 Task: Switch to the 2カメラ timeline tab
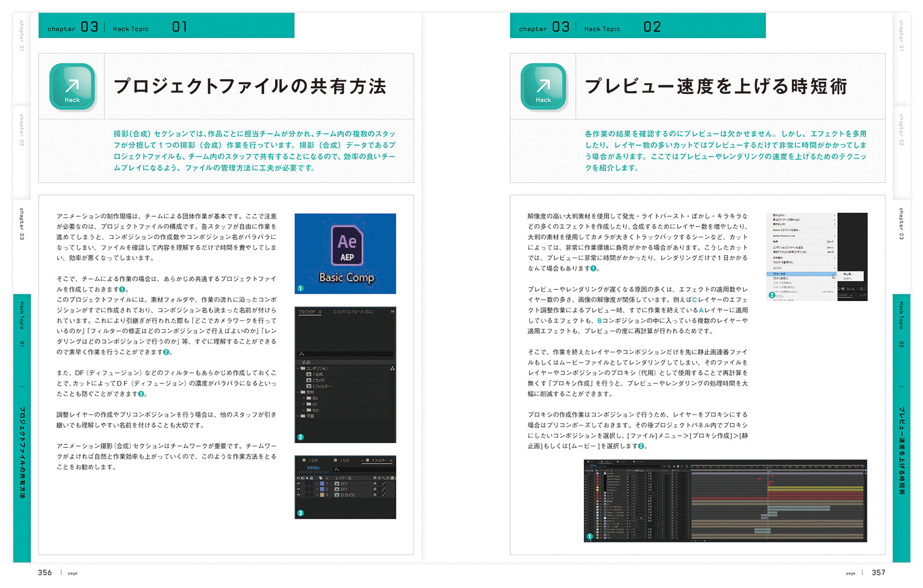click(x=343, y=460)
